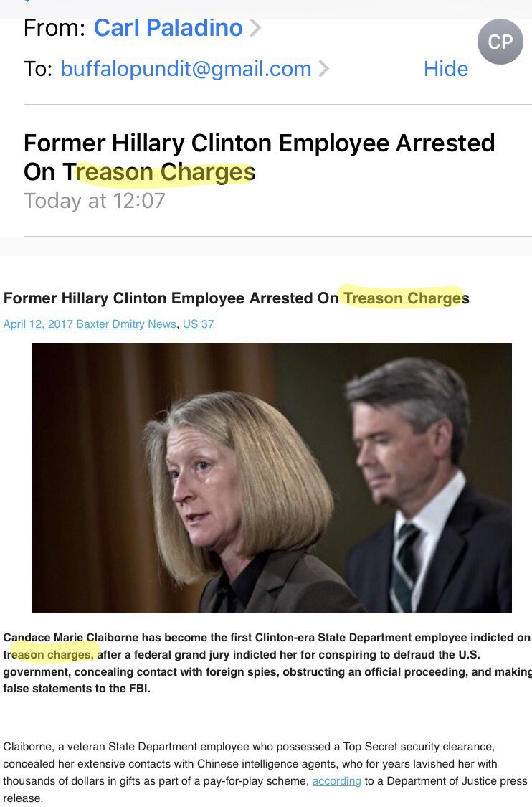Expand chevron next to Carl Paladino
The image size is (532, 807).
pyautogui.click(x=255, y=28)
